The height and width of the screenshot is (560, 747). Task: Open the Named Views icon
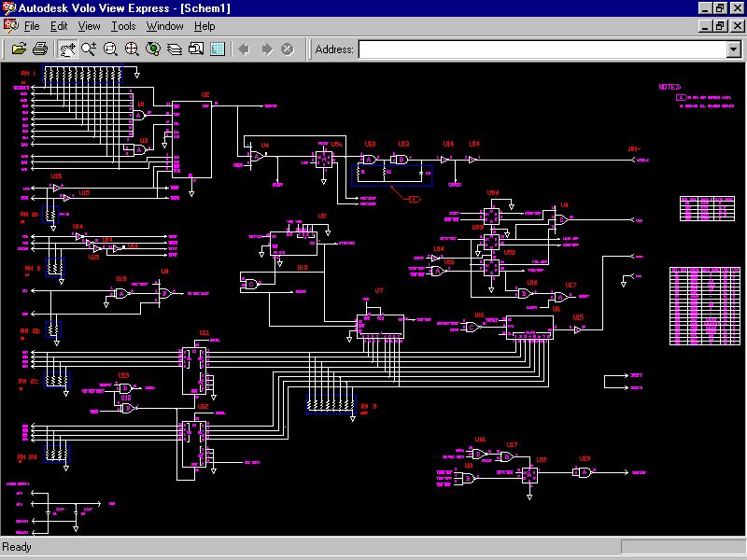pyautogui.click(x=196, y=49)
